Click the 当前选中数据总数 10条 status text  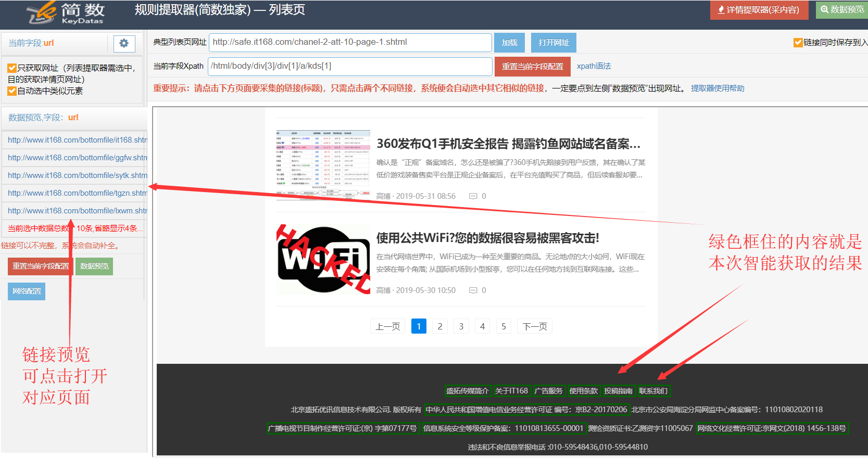click(76, 228)
